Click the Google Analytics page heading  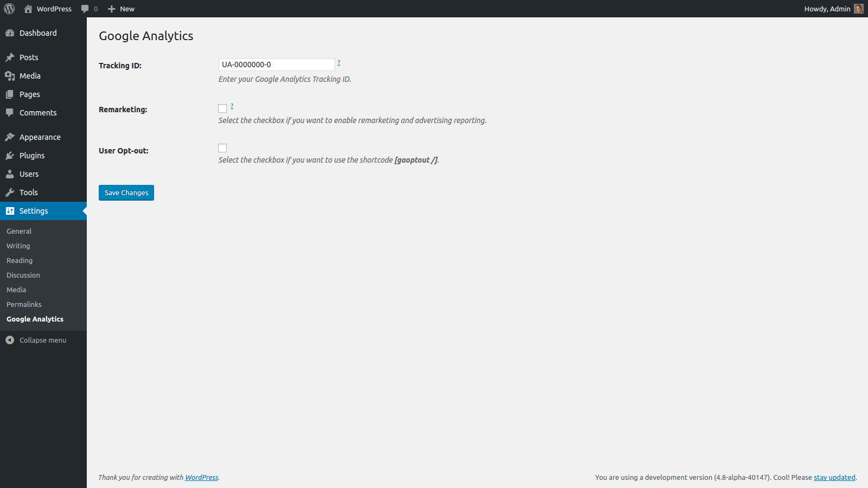(x=146, y=36)
